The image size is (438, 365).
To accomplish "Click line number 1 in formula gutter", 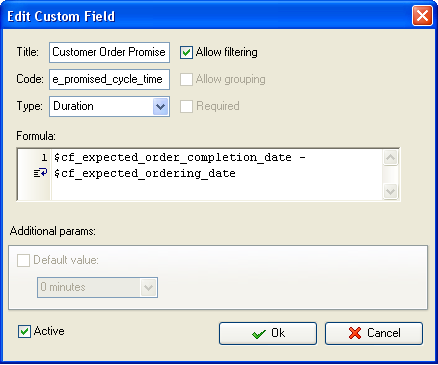I will point(44,157).
